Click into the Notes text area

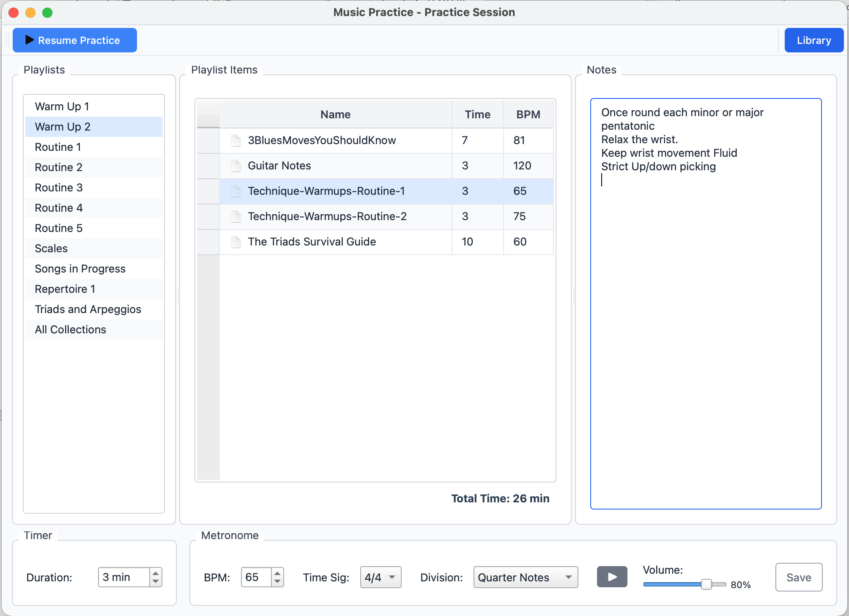pos(706,304)
